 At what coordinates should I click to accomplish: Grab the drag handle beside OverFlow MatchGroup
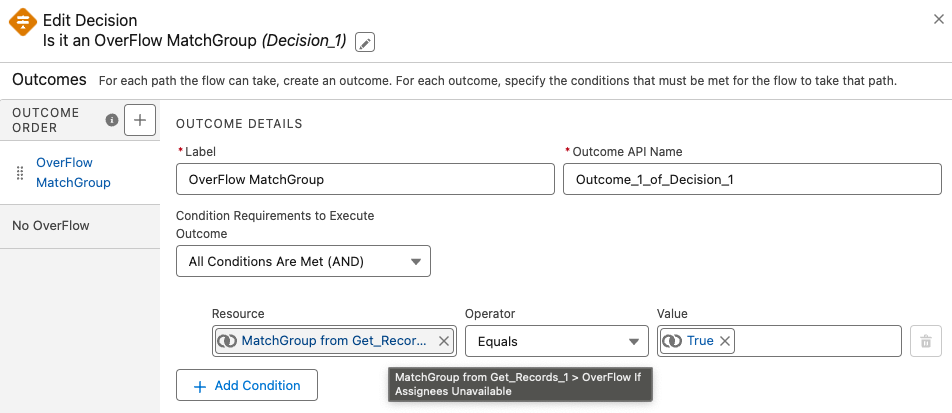pos(19,173)
